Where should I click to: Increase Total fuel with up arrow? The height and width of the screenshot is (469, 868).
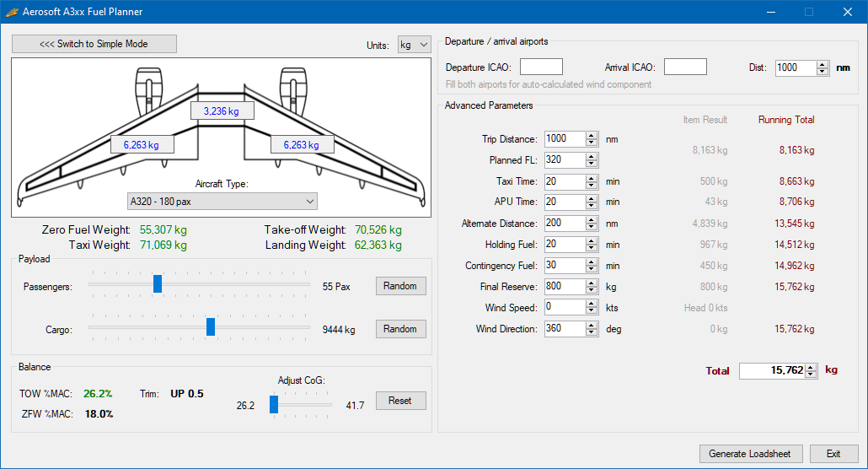click(x=811, y=368)
